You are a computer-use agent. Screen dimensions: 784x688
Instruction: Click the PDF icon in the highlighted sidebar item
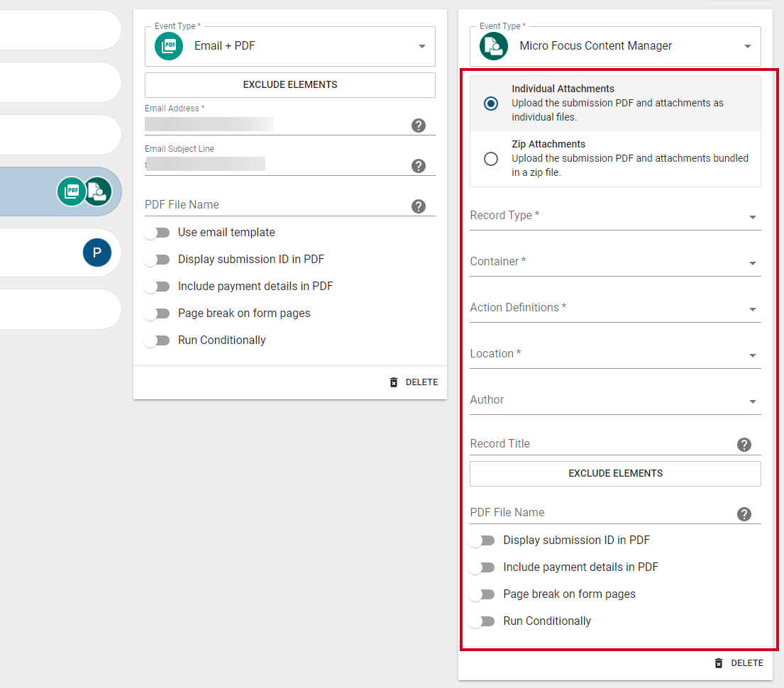pyautogui.click(x=72, y=192)
